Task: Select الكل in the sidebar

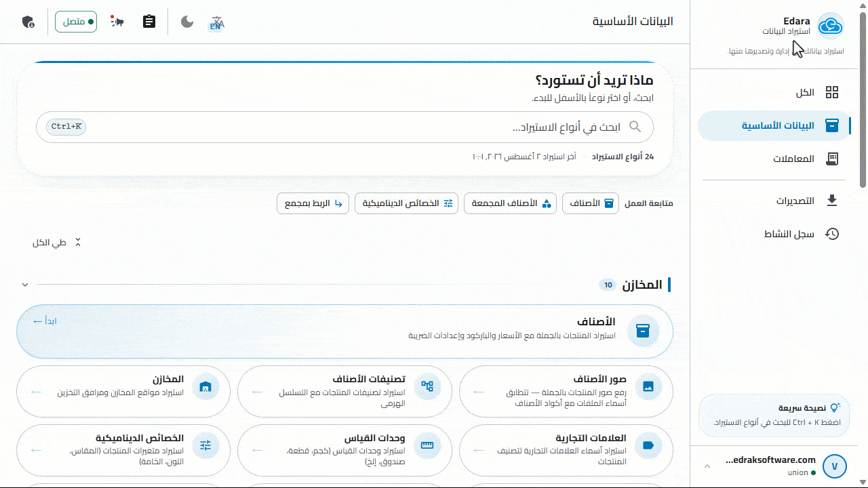Action: point(775,93)
